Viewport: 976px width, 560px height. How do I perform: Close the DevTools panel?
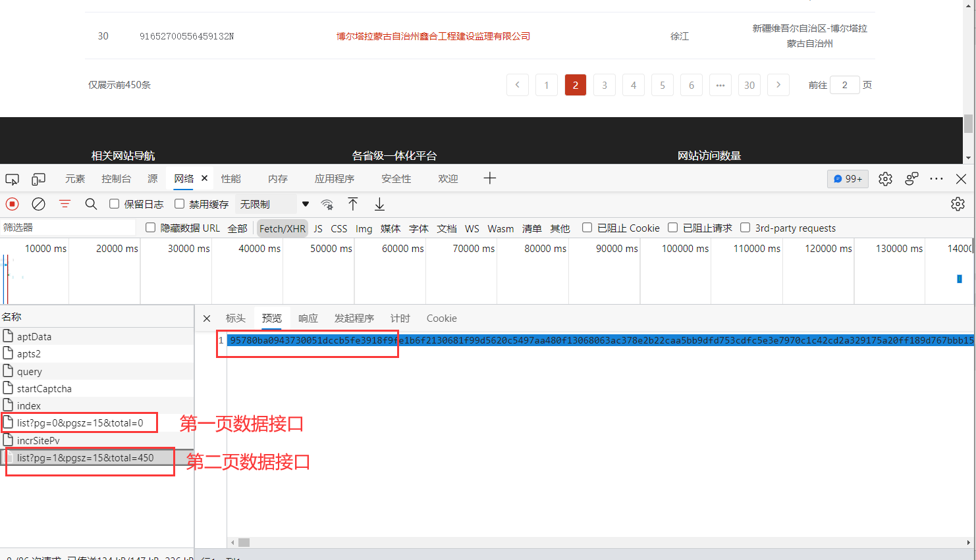[961, 179]
